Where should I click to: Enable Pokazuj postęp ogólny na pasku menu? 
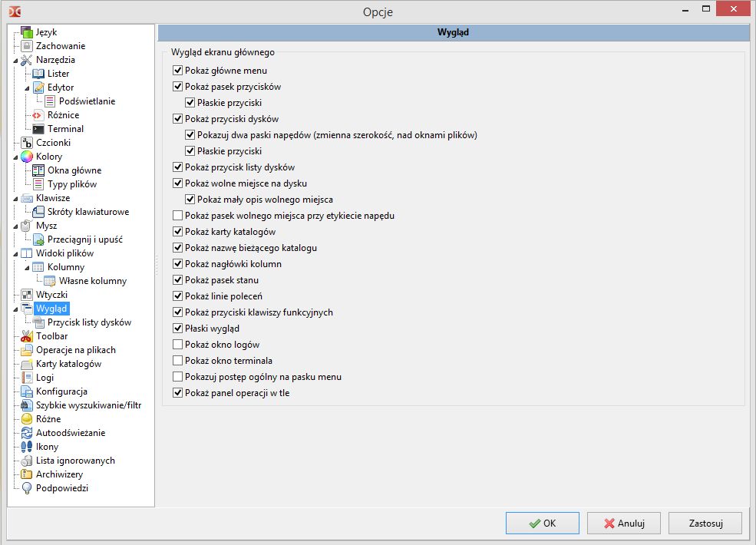[x=177, y=377]
